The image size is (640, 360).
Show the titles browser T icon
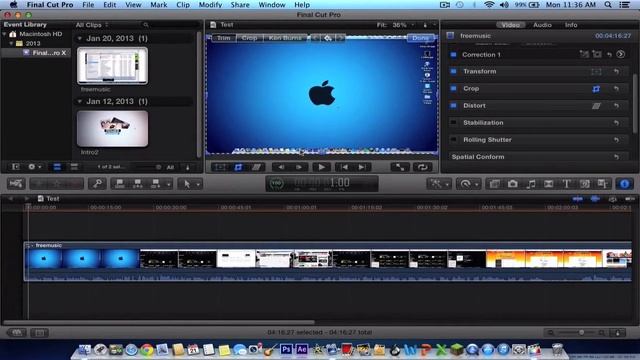[567, 184]
